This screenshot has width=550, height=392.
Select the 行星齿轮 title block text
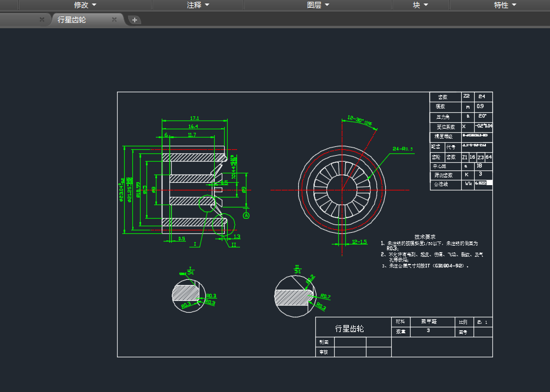[x=349, y=329]
